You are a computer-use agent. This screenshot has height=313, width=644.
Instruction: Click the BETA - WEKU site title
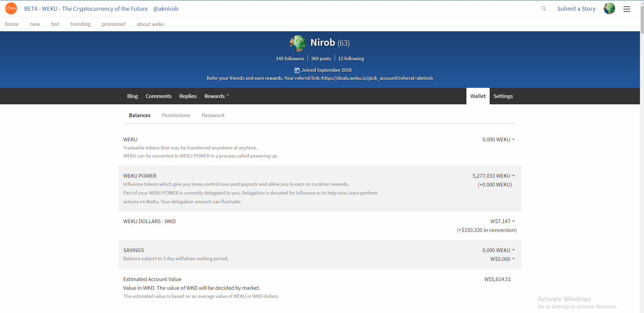coord(86,9)
